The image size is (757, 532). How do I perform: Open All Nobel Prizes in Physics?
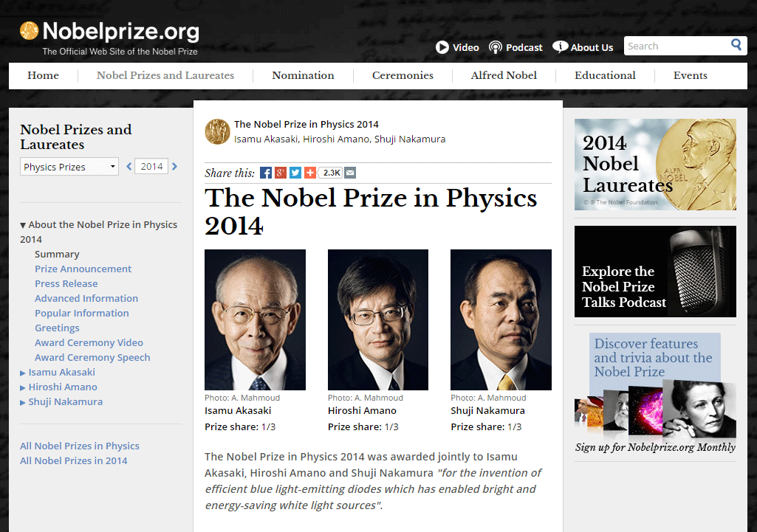point(80,446)
